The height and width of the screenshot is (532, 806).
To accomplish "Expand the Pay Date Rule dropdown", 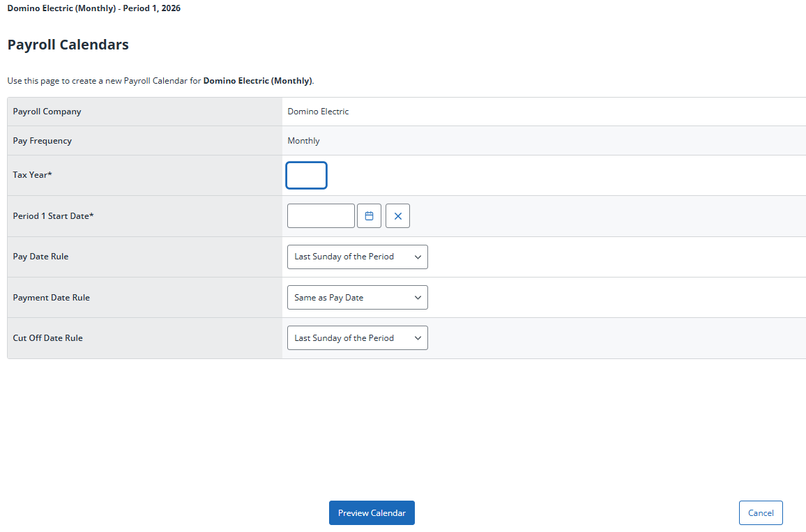I will [x=357, y=257].
